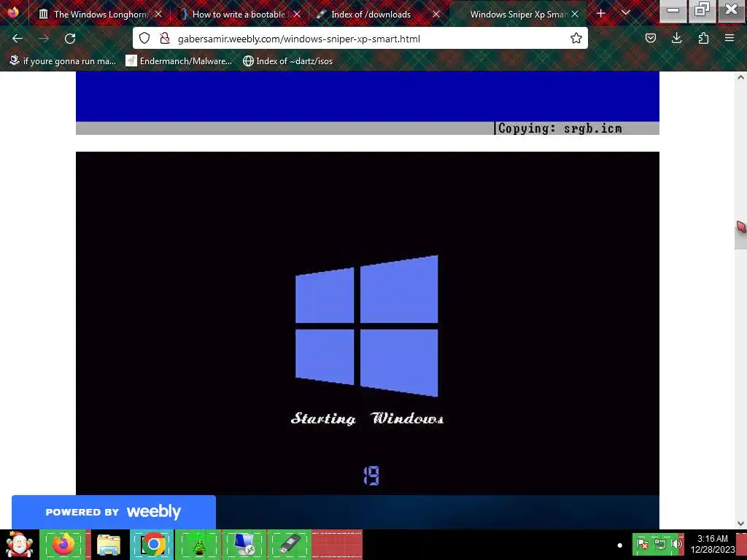Open the Santa Start button
The width and height of the screenshot is (747, 560).
pyautogui.click(x=19, y=545)
